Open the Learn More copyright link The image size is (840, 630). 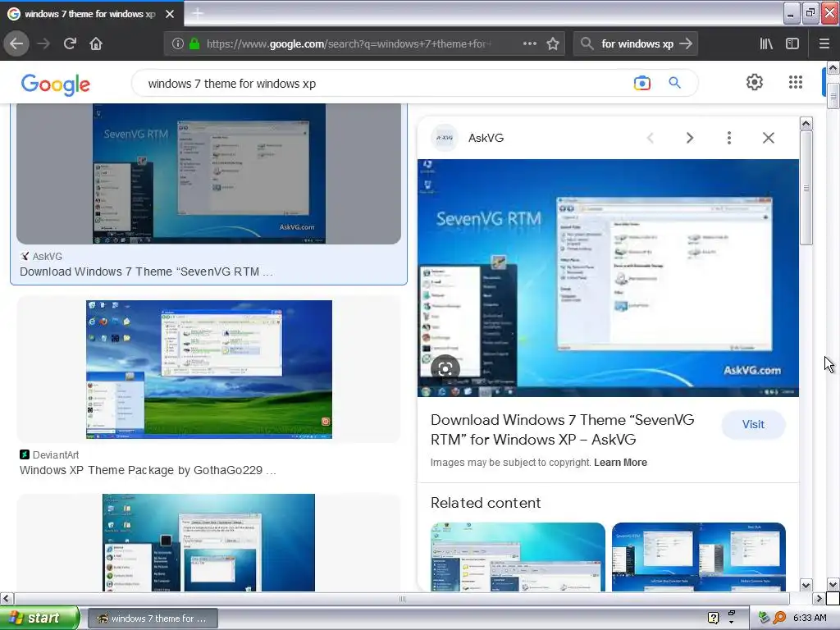[620, 463]
